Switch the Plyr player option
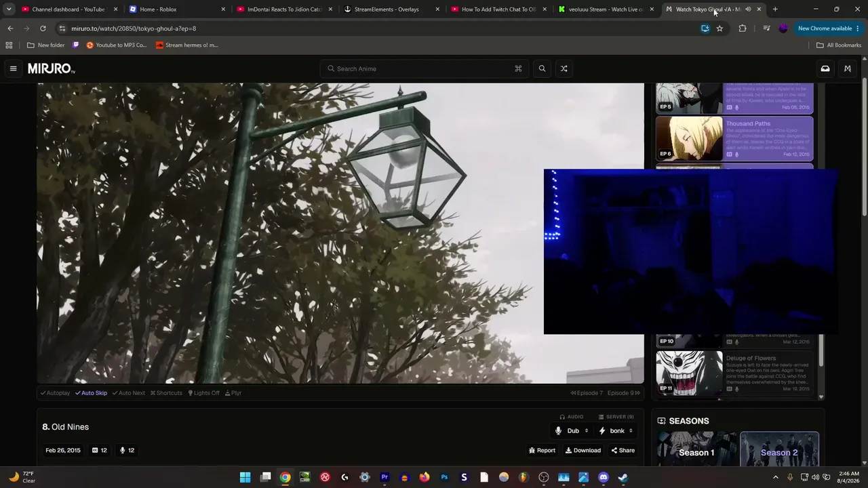Screen dimensions: 868x488 click(233, 393)
